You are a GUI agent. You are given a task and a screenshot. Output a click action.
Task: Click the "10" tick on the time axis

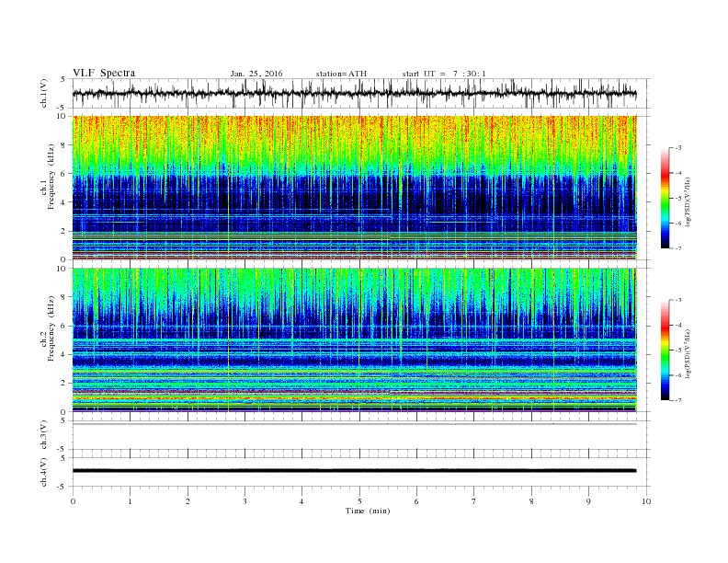tap(646, 501)
